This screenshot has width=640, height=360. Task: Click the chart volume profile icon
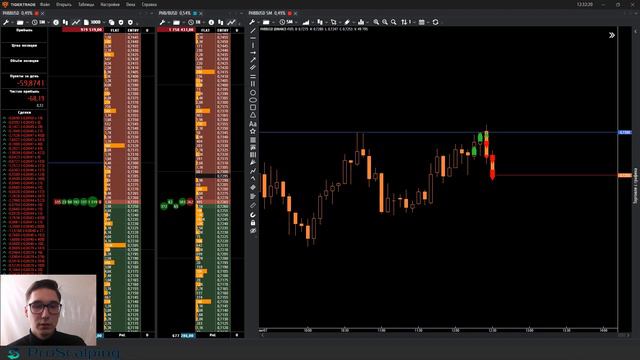click(361, 22)
